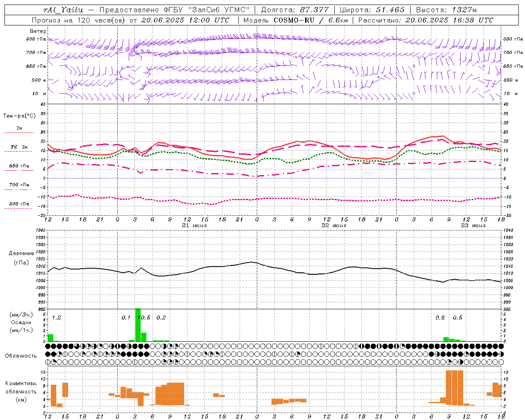Click the Рассчитано: 20.06.2025 16:38 UTC timestamp
525x420 pixels.
[426, 20]
